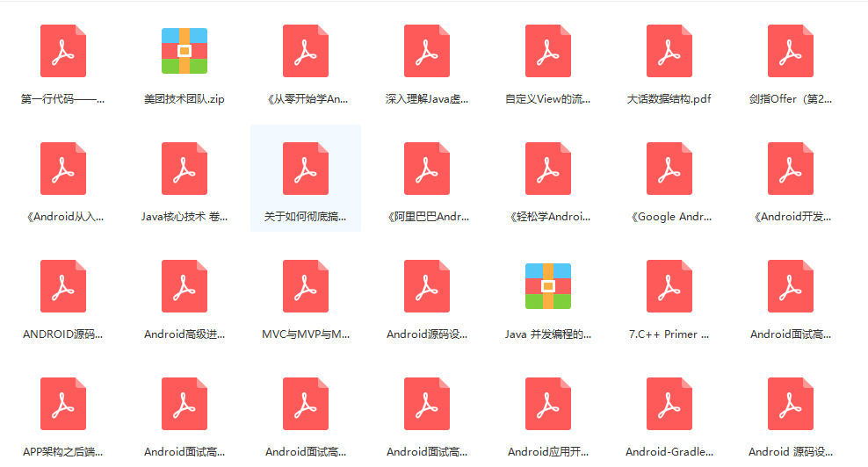
Task: Click the APP架构之后端... file name
Action: (62, 452)
